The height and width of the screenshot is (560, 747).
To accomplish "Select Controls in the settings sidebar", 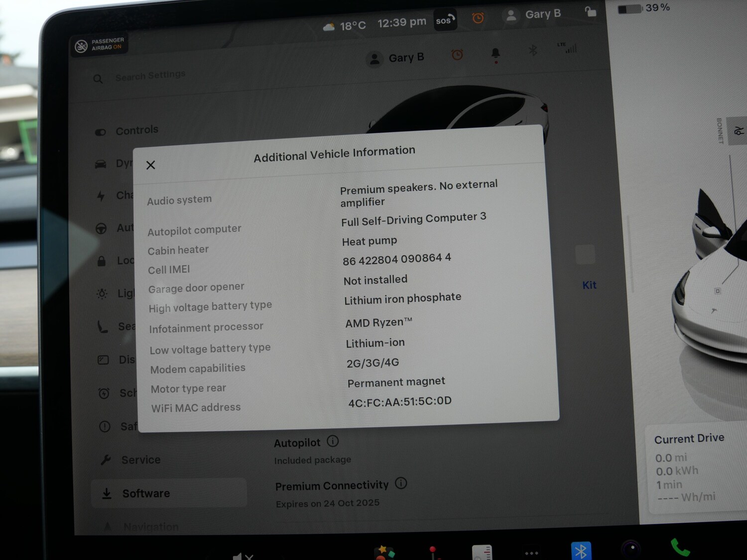I will pos(137,130).
